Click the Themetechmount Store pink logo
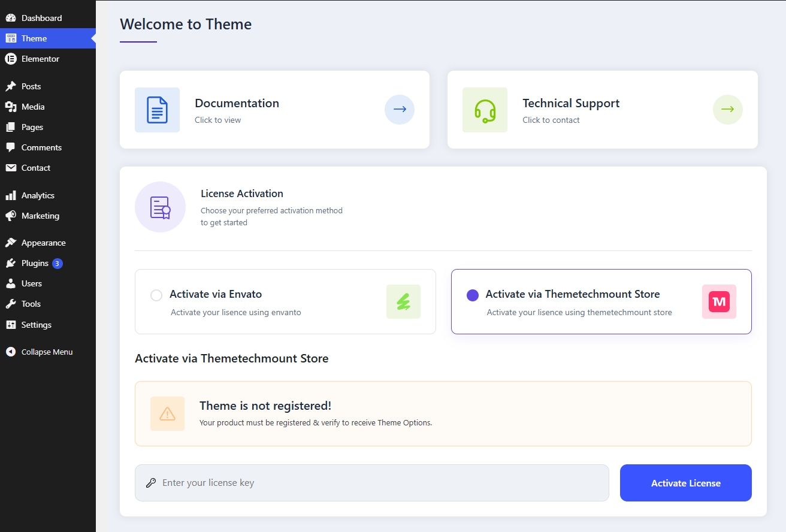Screen dimensions: 786x532 (x=719, y=302)
